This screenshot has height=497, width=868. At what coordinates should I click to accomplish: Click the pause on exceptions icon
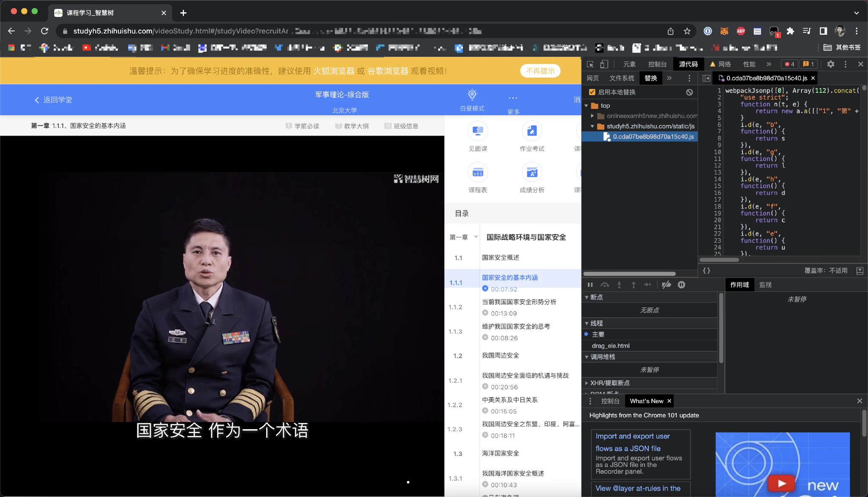pyautogui.click(x=681, y=285)
